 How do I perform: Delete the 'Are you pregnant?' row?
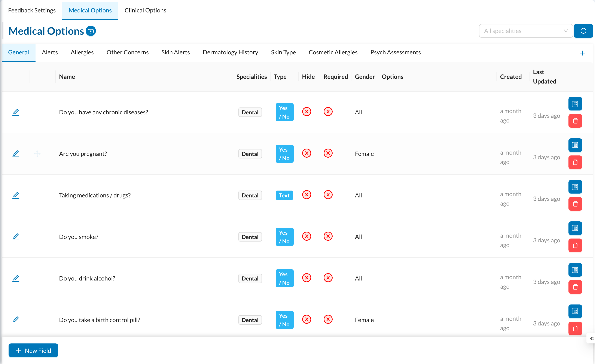[575, 162]
